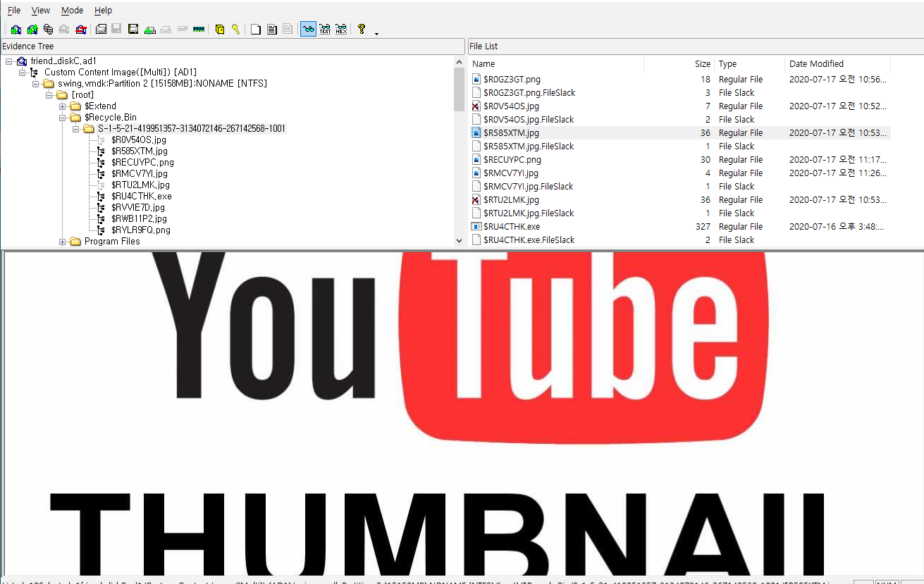Image resolution: width=924 pixels, height=584 pixels.
Task: Click the Add Evidence Item toolbar icon
Action: pos(16,30)
